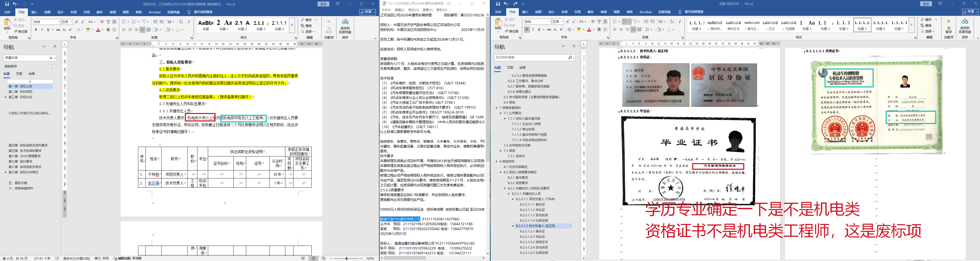Save the 招标文件 Word document via toolbar icon

coord(7,4)
